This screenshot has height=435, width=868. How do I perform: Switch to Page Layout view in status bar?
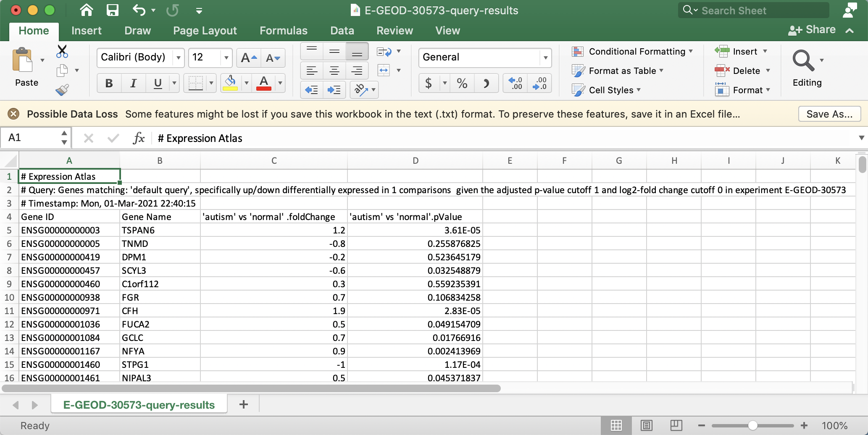point(646,425)
